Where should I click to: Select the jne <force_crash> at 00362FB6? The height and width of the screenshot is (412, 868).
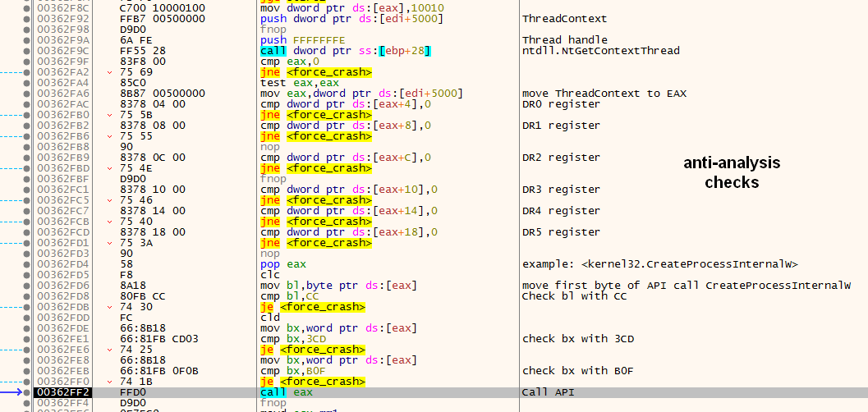(x=315, y=136)
